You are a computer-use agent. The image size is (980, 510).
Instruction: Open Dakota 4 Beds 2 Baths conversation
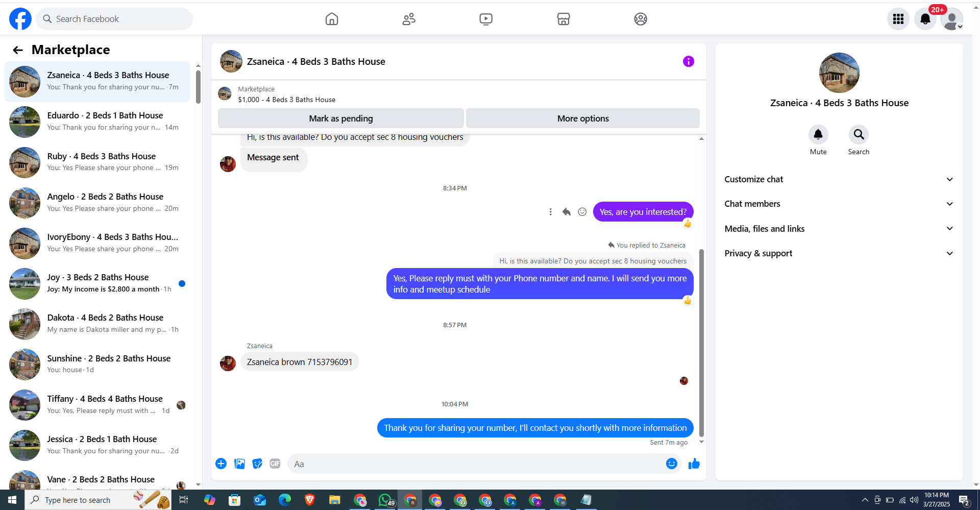coord(97,324)
